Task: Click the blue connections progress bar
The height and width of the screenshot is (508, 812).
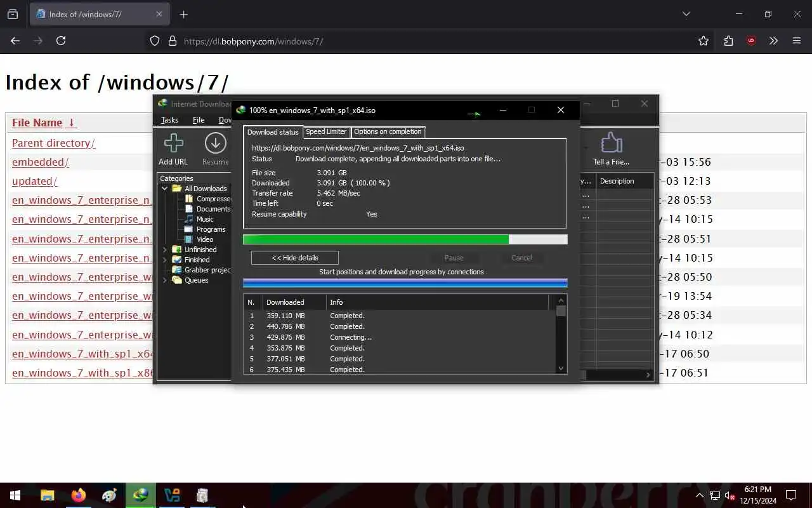Action: (405, 283)
